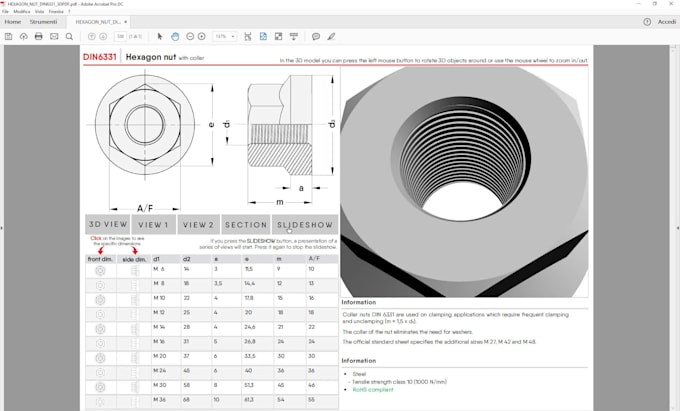
Task: Click Accedi to sign in
Action: [666, 21]
